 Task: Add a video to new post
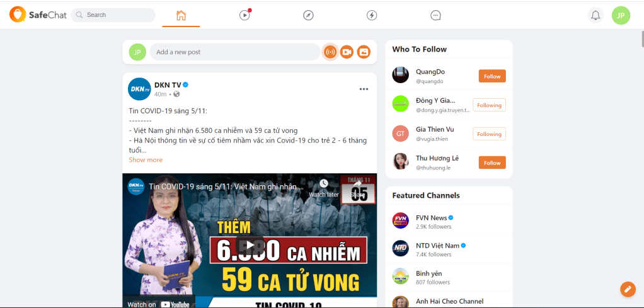(x=347, y=52)
